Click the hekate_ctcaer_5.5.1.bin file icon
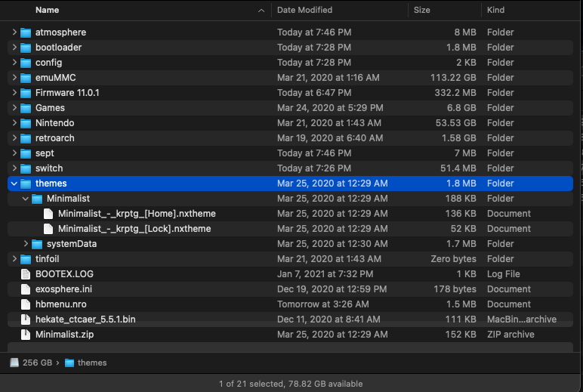 (x=25, y=319)
